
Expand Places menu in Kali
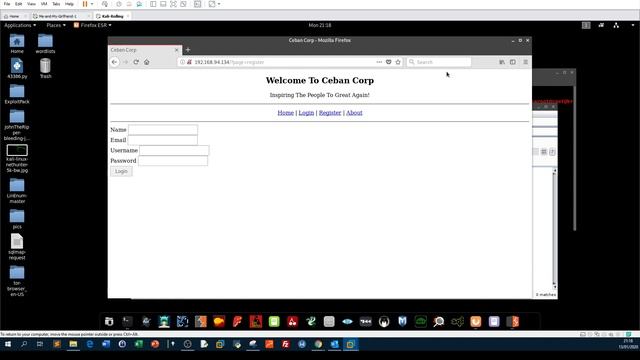[56, 25]
